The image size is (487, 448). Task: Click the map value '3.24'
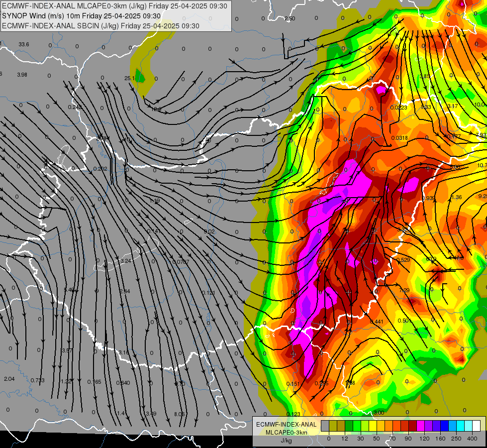[x=126, y=261]
